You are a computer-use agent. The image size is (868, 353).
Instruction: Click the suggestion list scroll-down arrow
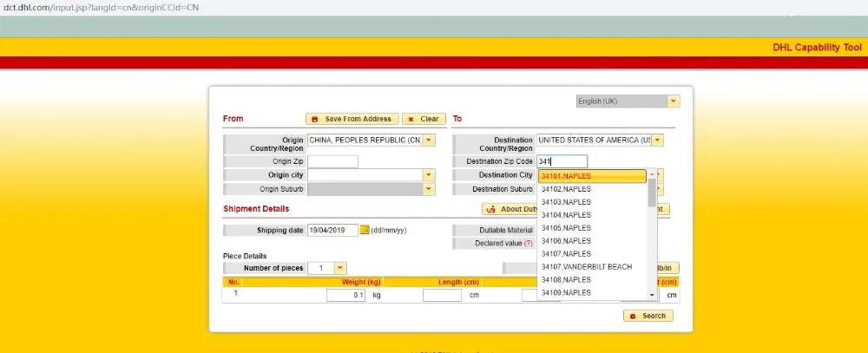[652, 296]
